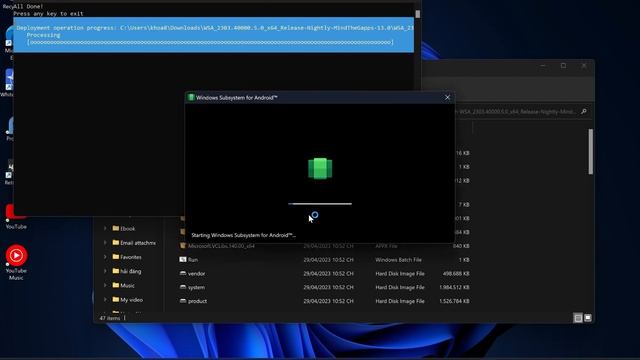Select the product disk image file
This screenshot has width=640, height=360.
324,301
